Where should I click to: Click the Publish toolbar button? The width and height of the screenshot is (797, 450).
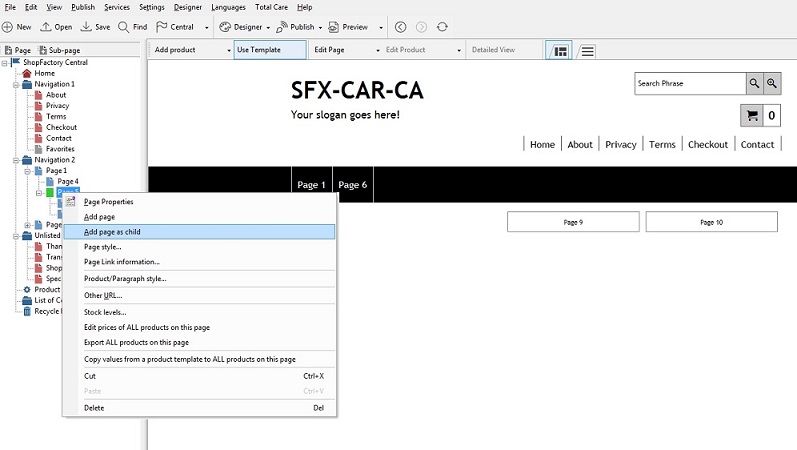[x=295, y=27]
